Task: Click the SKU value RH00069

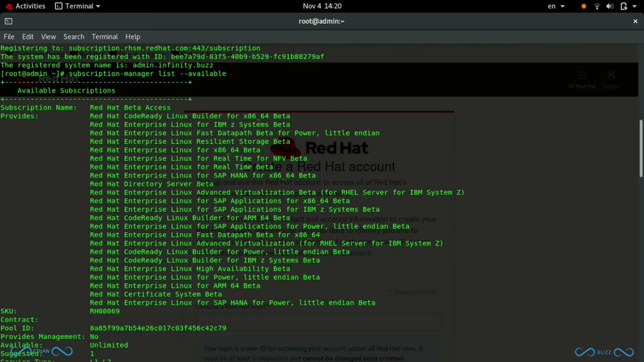Action: point(105,311)
